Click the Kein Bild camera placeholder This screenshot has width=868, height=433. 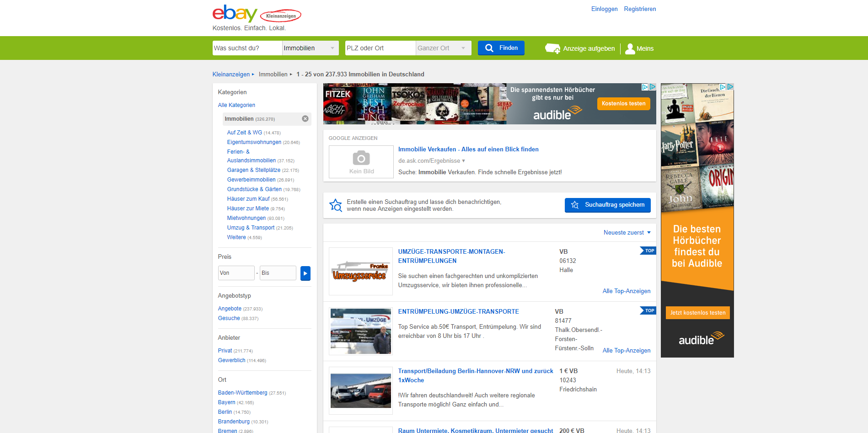click(x=361, y=162)
